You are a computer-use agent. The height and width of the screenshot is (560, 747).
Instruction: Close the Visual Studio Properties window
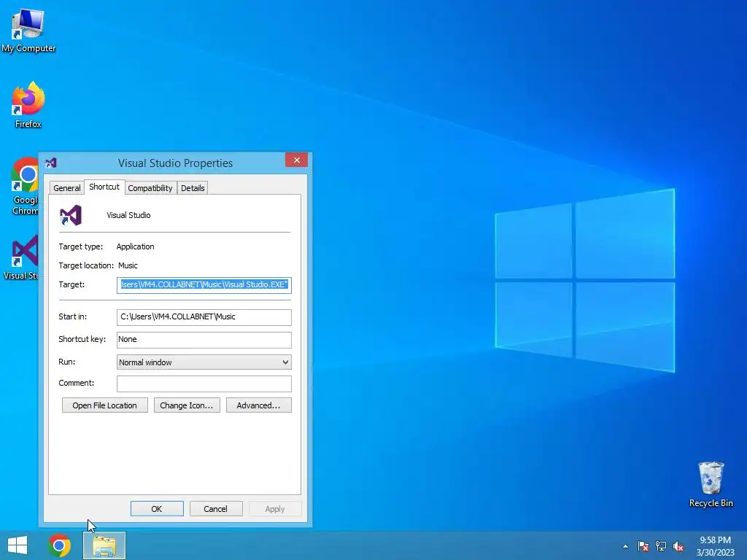pyautogui.click(x=296, y=160)
